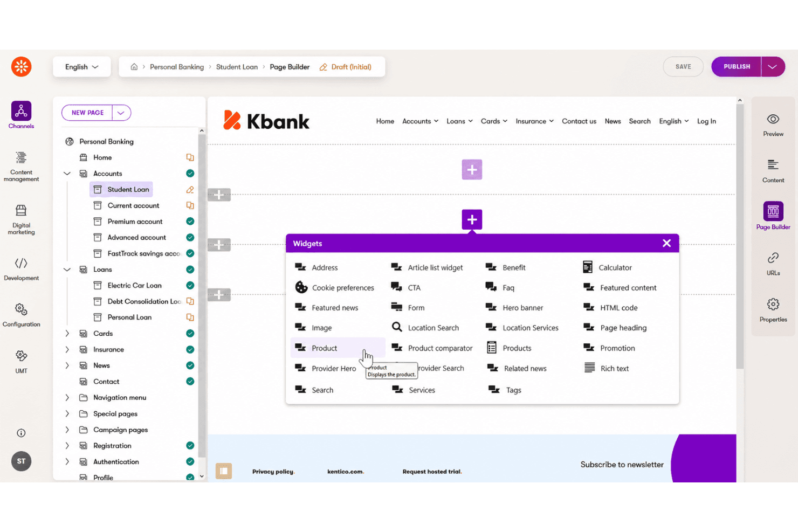Choose the Rich text widget
Screen dimensions: 798x532
607,369
